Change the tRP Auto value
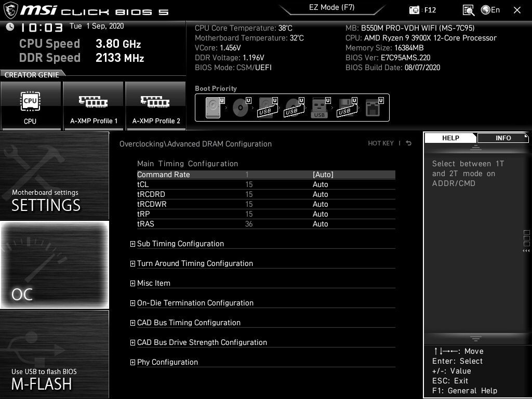This screenshot has width=532, height=399. point(320,214)
